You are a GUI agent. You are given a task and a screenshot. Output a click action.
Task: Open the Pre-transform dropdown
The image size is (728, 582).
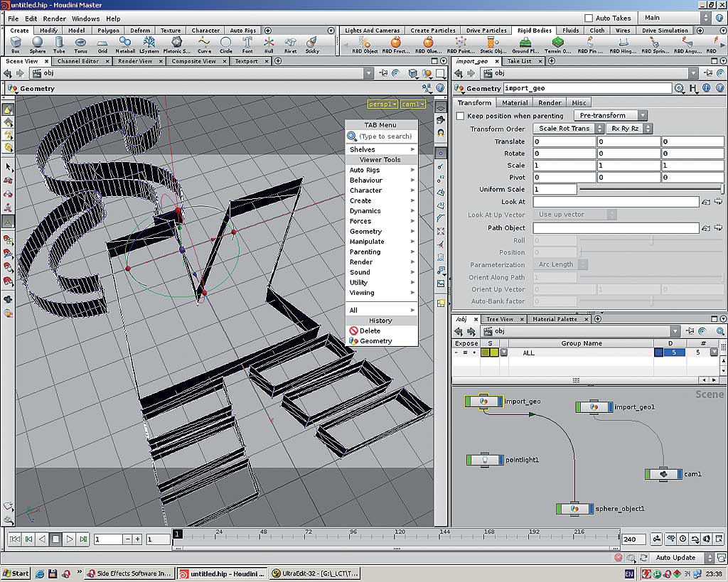click(x=610, y=116)
